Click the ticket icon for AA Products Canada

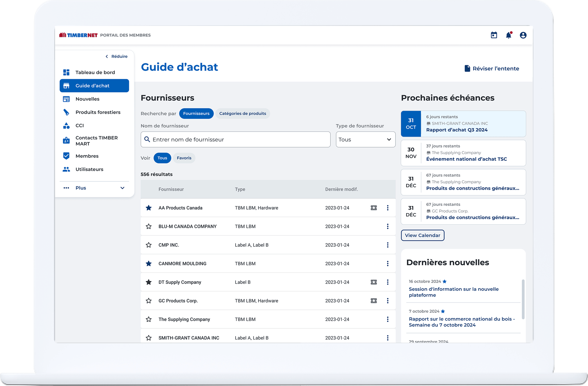(374, 208)
